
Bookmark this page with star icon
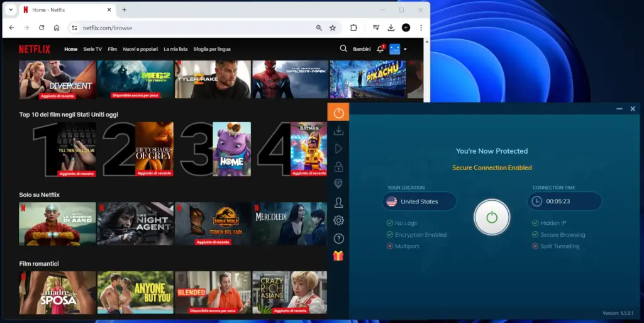pyautogui.click(x=333, y=28)
